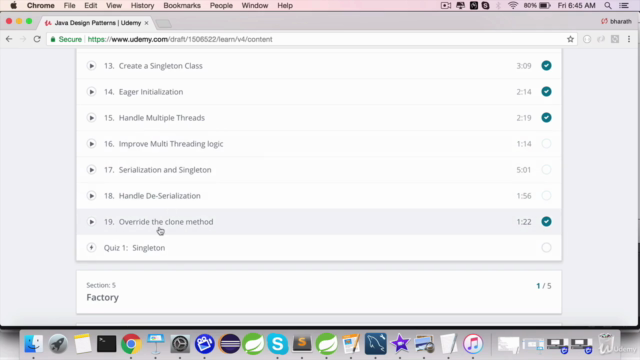Open the Window menu

[255, 6]
